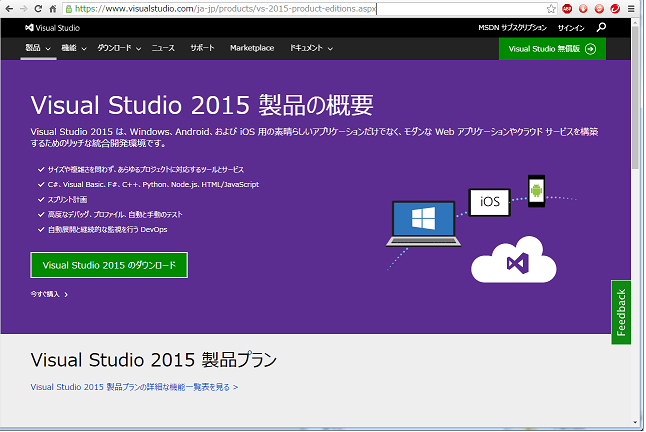
Task: Open MSDN サブスクリプション link
Action: 513,28
